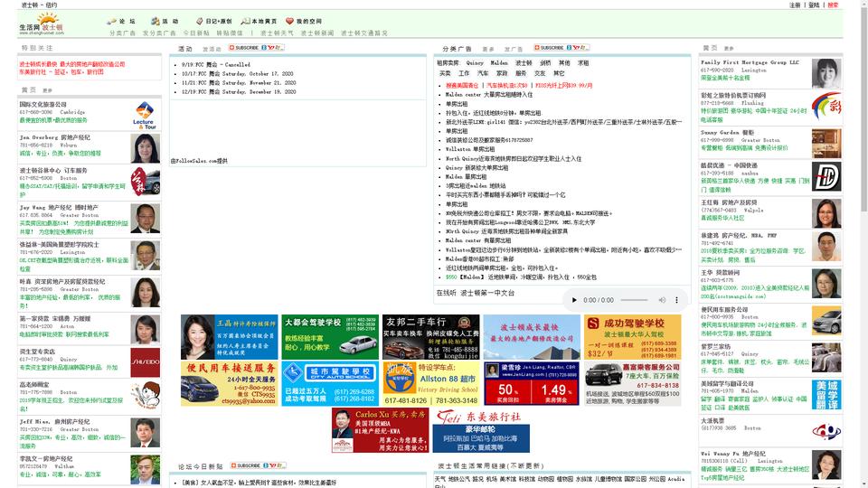Click the 大溪机票 logo thumbnail

click(826, 431)
